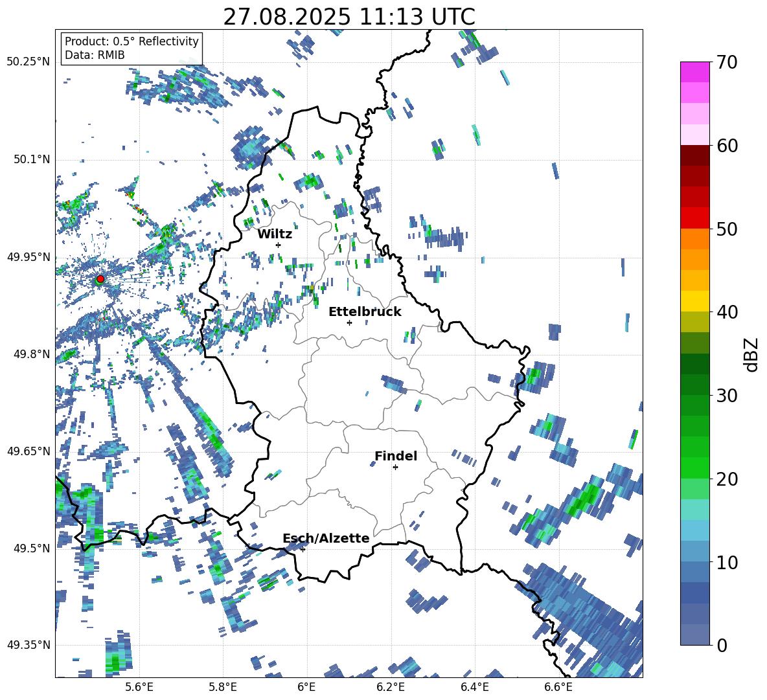
Task: Click the Wiltz city label
Action: (x=275, y=234)
